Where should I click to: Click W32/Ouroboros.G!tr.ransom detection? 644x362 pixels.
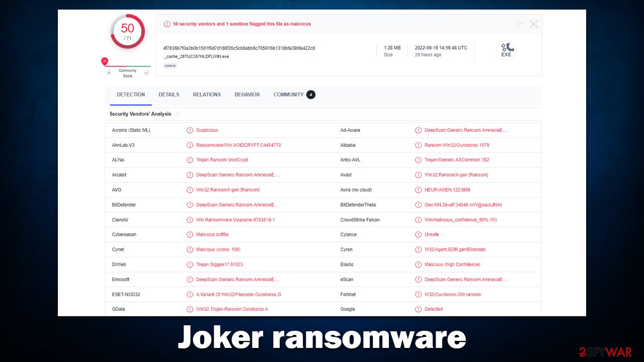453,295
